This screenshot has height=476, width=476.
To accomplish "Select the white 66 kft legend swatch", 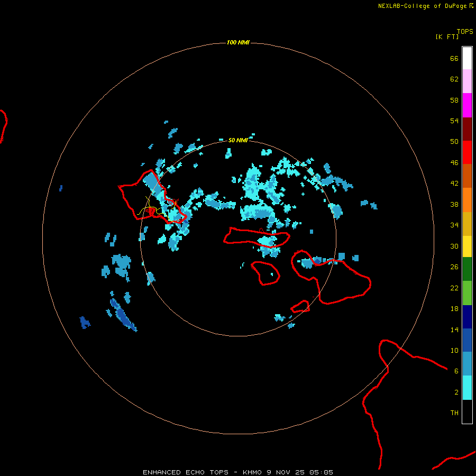I will pos(467,58).
